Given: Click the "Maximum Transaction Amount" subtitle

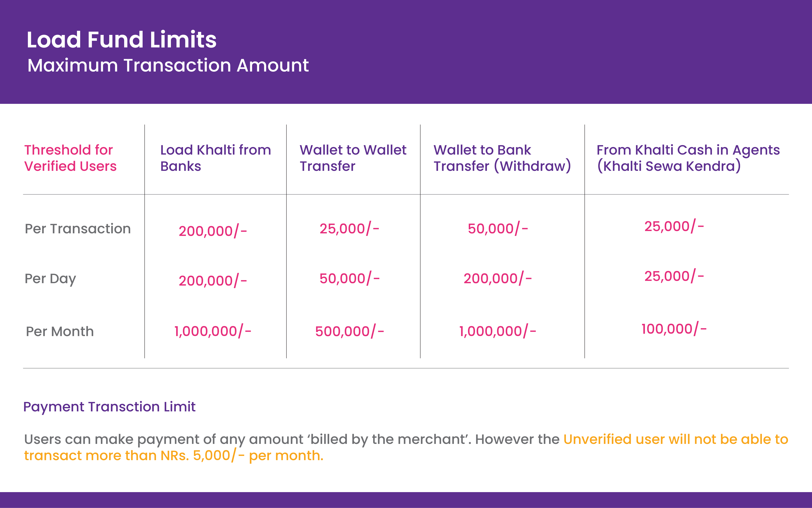Looking at the screenshot, I should point(168,65).
